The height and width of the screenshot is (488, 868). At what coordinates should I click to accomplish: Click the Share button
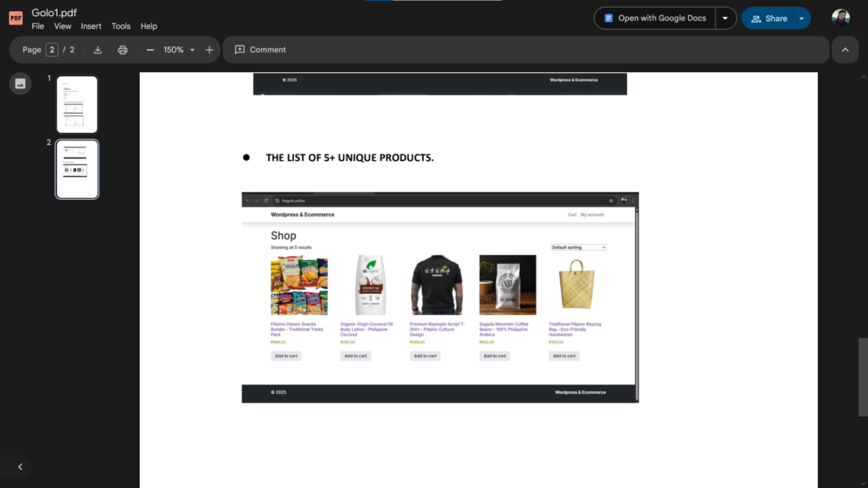768,19
